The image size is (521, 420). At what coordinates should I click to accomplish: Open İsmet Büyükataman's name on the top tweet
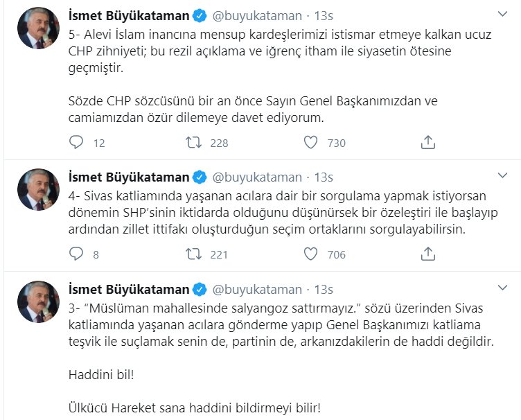[130, 14]
